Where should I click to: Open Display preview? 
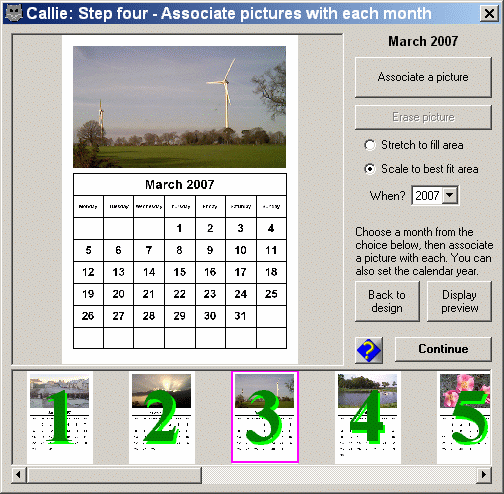tap(459, 301)
